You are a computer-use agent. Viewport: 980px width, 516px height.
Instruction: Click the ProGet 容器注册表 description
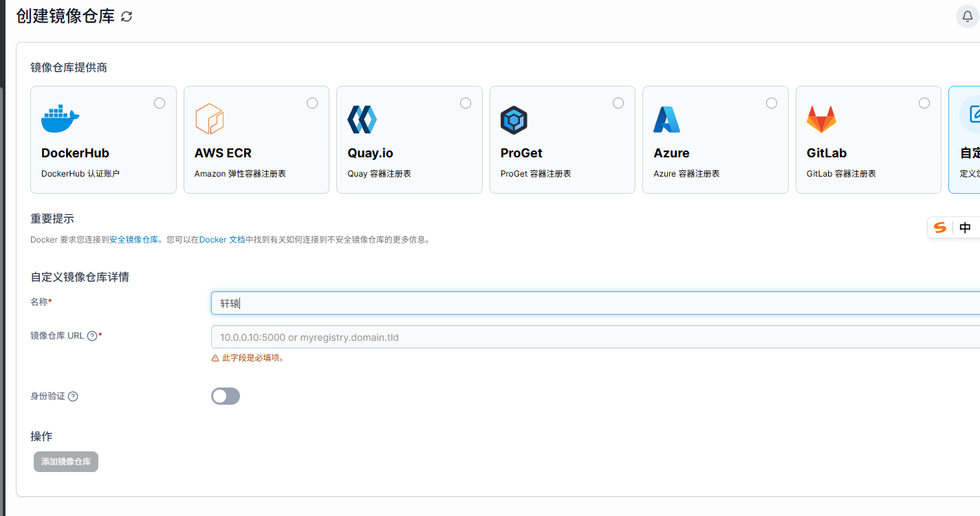pos(536,174)
